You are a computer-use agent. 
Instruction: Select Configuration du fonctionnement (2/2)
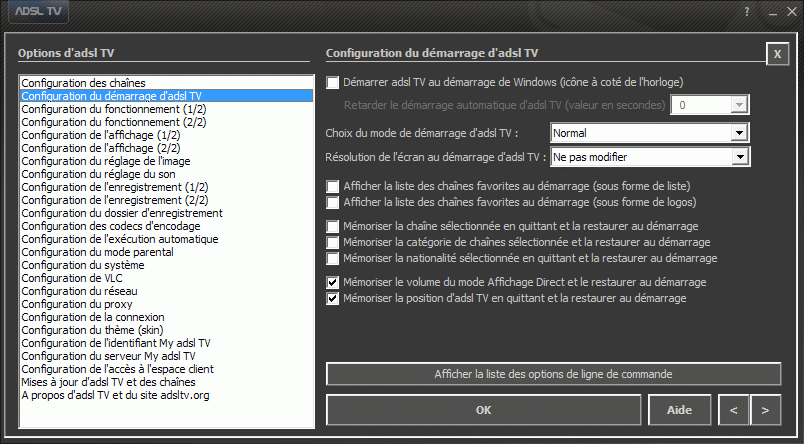coord(167,122)
